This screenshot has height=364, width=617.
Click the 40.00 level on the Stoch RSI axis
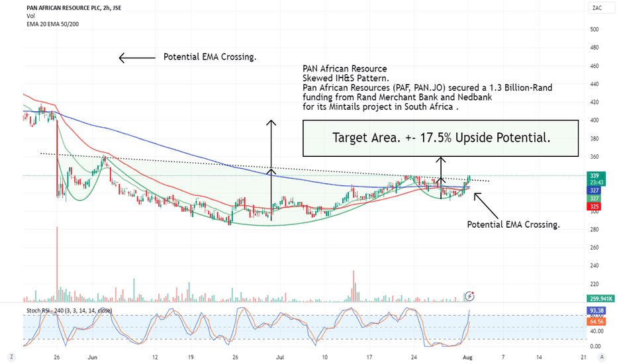tap(595, 332)
